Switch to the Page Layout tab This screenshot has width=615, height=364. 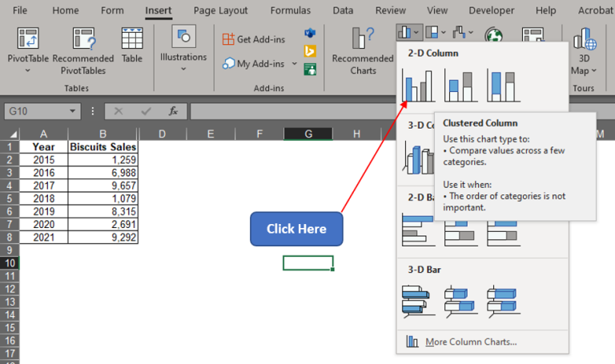click(x=220, y=10)
